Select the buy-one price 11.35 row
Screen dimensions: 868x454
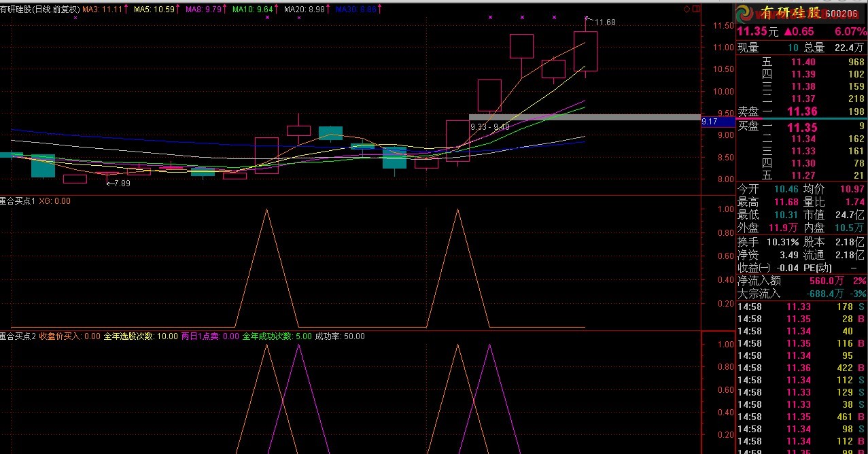point(801,126)
